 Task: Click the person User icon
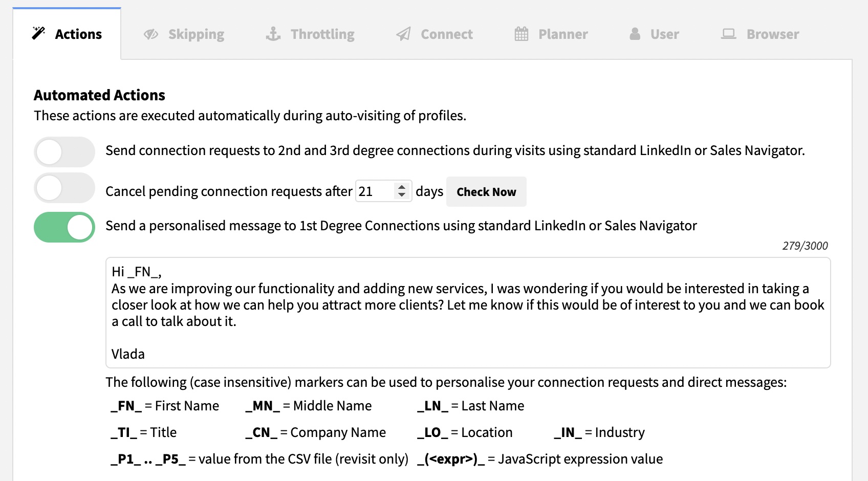[x=635, y=34]
